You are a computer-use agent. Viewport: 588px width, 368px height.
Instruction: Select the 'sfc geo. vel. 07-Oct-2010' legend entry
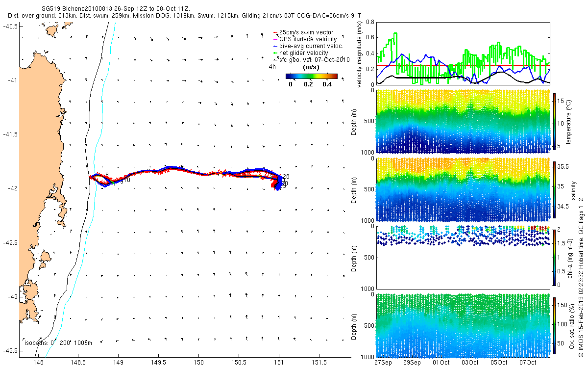pos(311,59)
